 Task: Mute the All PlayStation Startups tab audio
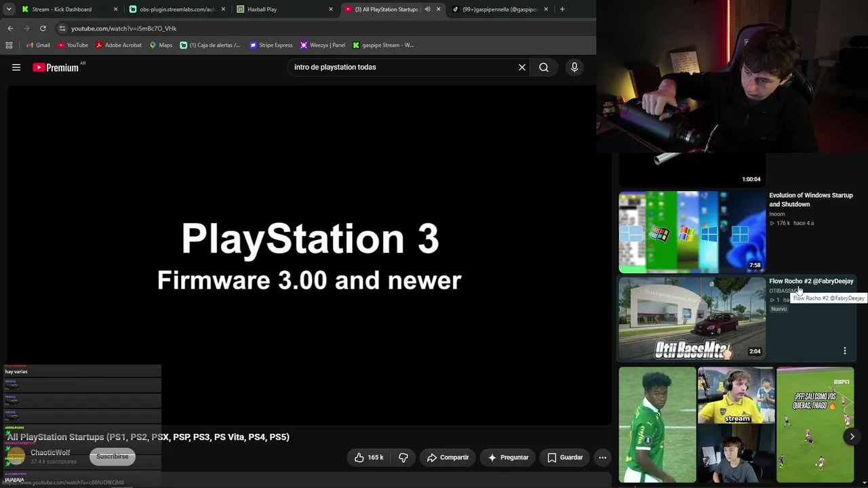point(427,9)
